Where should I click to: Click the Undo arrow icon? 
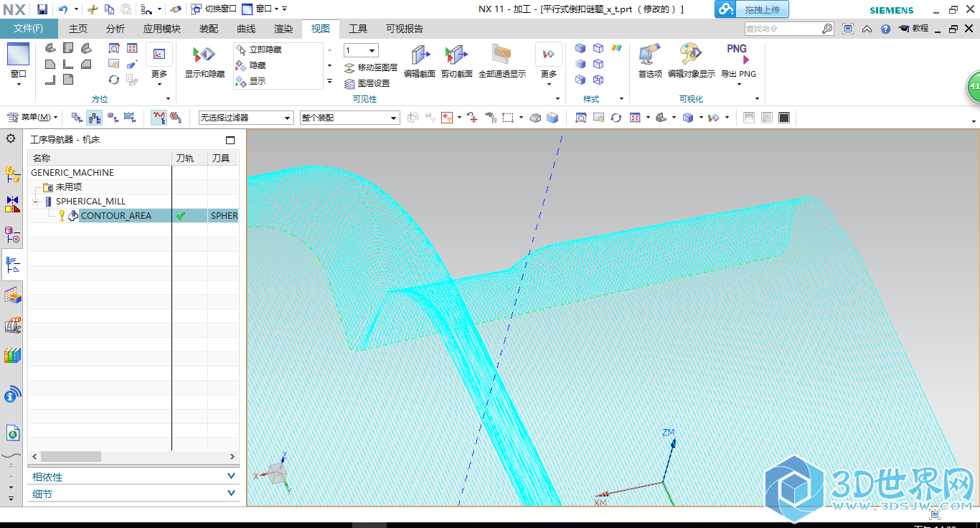pos(63,9)
